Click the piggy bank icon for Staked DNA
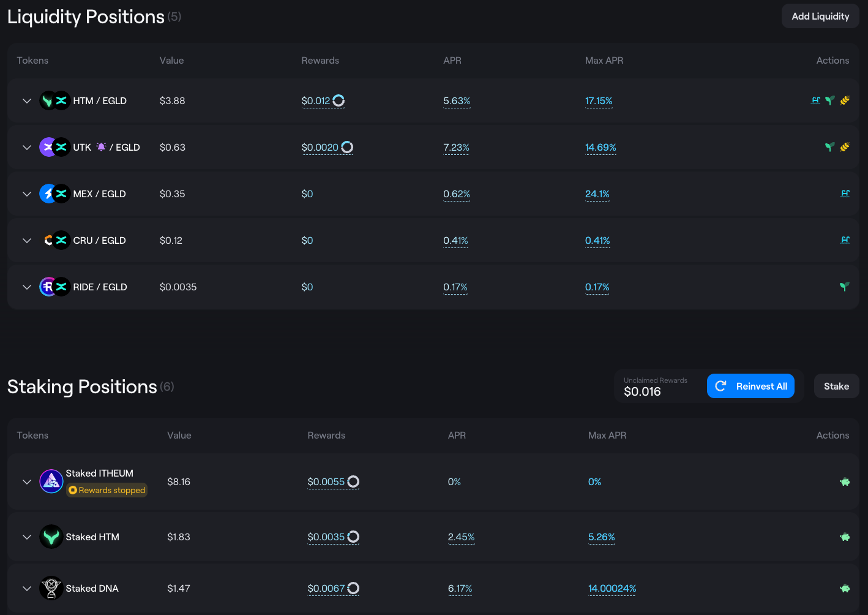The width and height of the screenshot is (868, 615). 845,589
